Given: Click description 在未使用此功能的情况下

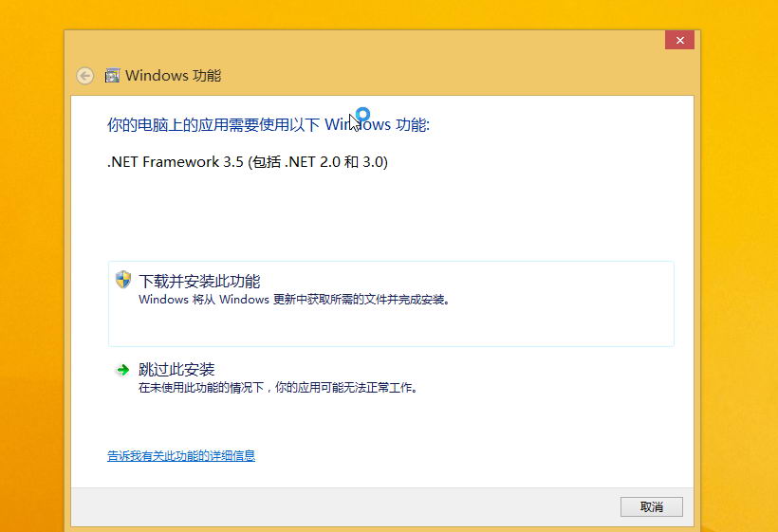Looking at the screenshot, I should pyautogui.click(x=278, y=387).
